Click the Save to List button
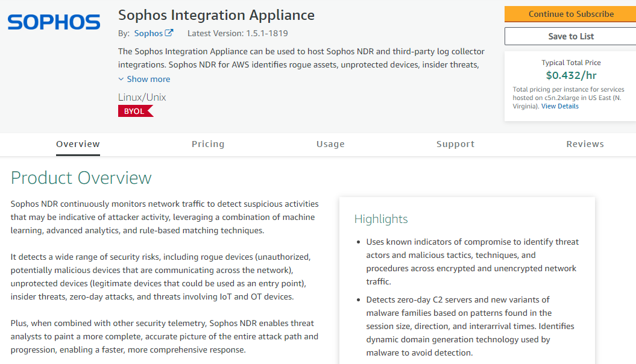 click(x=570, y=36)
